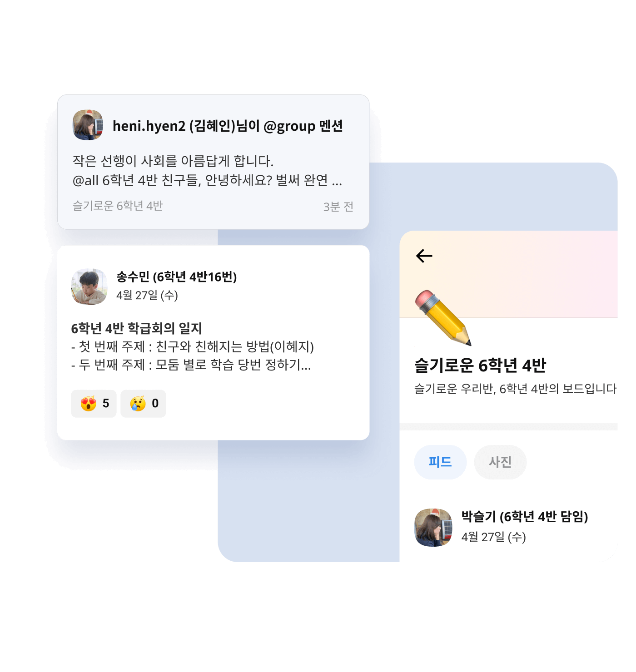Click the yellow pencil board icon

pyautogui.click(x=443, y=318)
